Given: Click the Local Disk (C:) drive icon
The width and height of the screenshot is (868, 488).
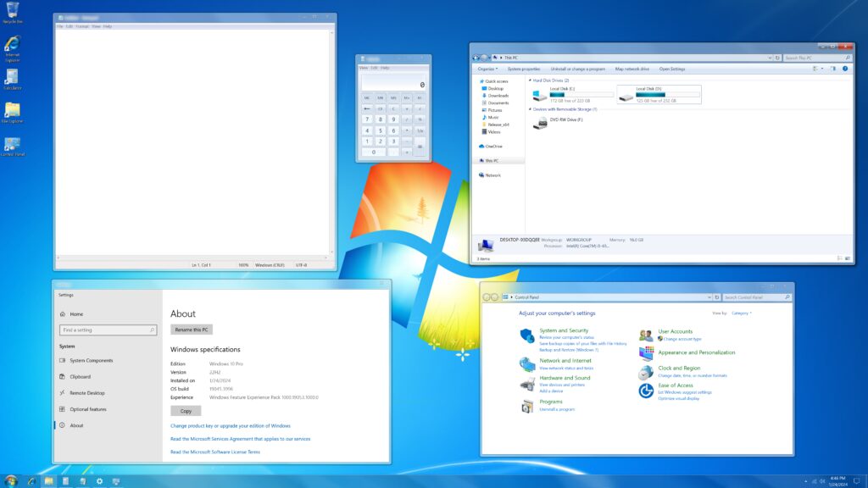Looking at the screenshot, I should tap(539, 95).
